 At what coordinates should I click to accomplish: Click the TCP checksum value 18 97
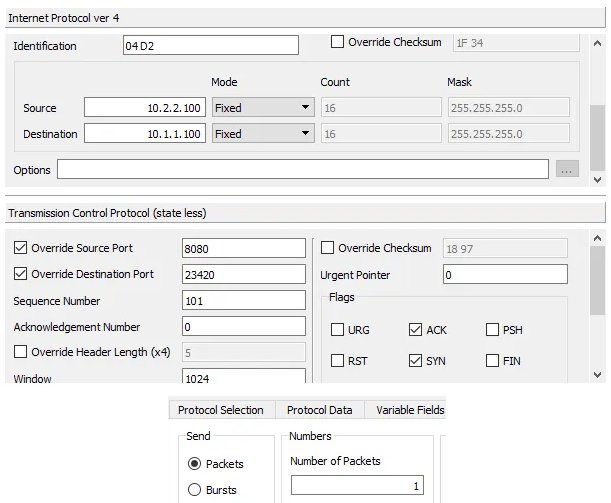[505, 248]
